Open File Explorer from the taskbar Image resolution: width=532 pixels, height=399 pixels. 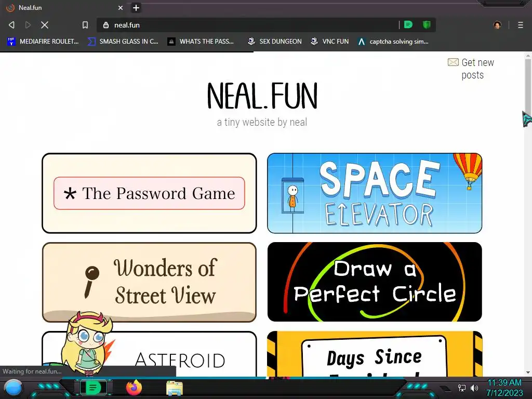tap(175, 388)
